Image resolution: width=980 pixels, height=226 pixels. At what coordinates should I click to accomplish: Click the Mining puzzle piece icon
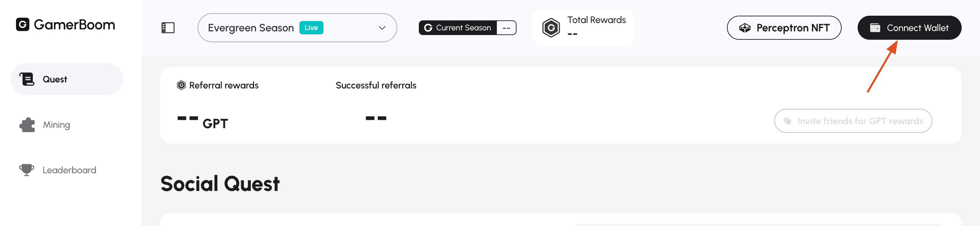(27, 125)
